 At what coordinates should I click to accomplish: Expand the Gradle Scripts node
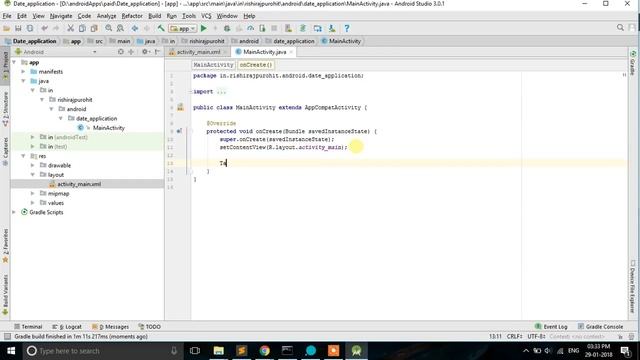(14, 212)
